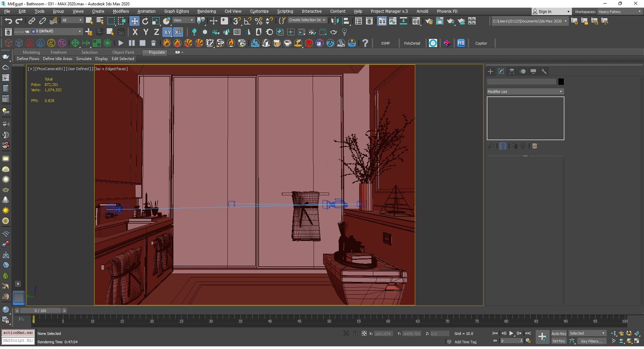Click the Hierarchy panel tab icon
The image size is (644, 349).
tap(512, 71)
